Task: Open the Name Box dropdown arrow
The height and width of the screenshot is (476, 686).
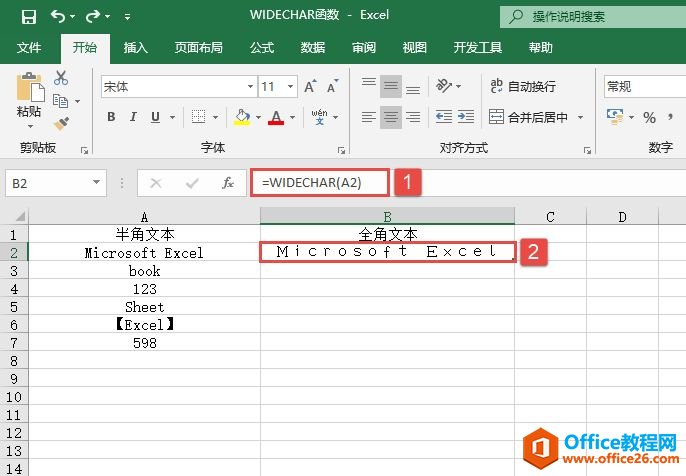Action: (x=96, y=182)
